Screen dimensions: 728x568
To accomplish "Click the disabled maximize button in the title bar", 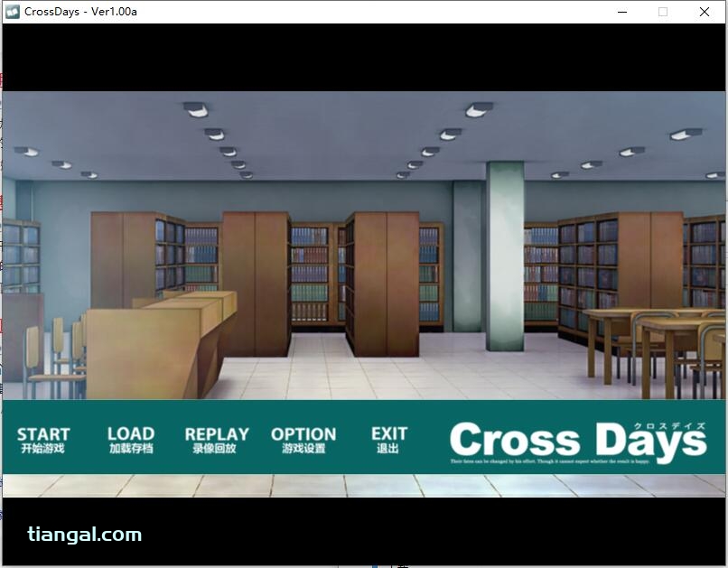I will pos(663,12).
